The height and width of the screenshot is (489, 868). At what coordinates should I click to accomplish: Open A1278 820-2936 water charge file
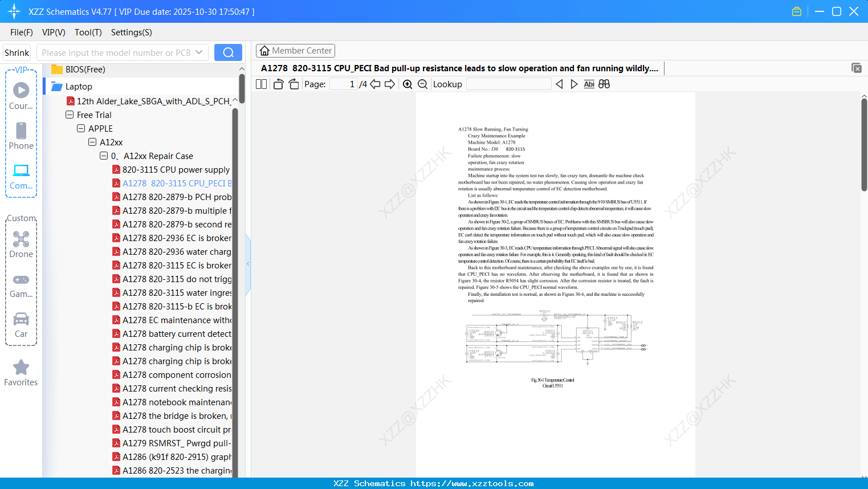tap(172, 251)
